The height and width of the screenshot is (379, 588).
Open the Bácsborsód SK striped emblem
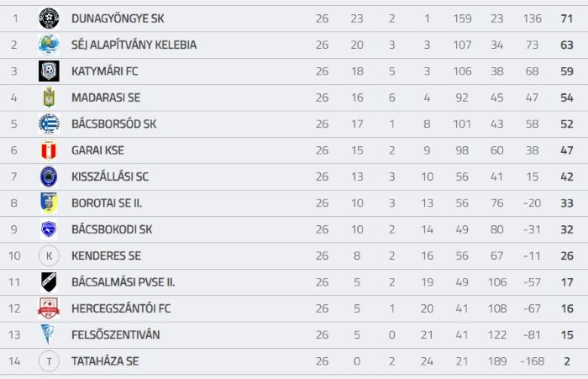tap(49, 124)
